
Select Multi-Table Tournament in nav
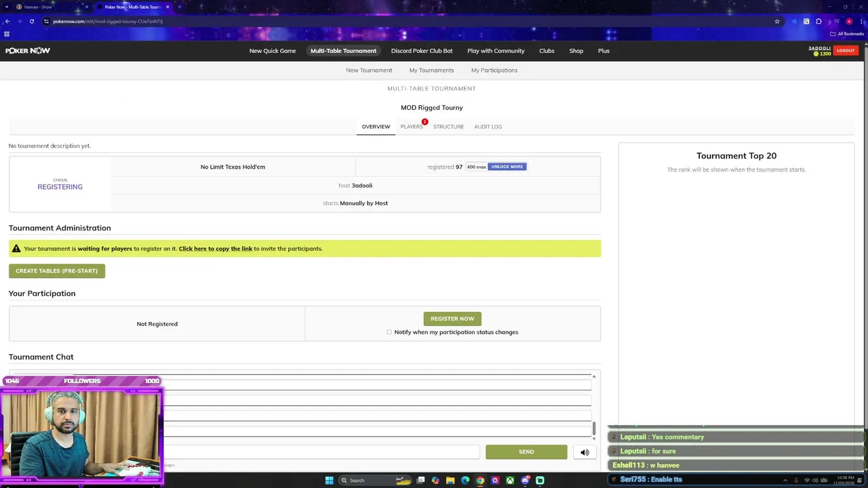tap(343, 51)
